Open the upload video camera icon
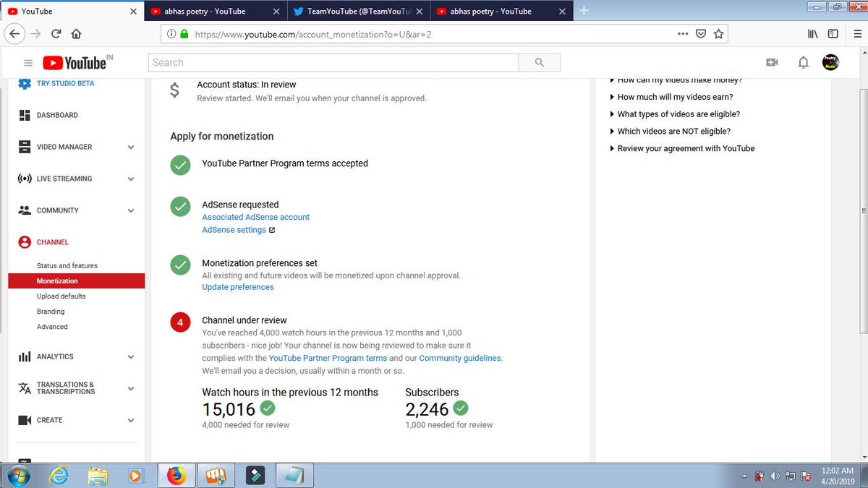 pyautogui.click(x=772, y=63)
